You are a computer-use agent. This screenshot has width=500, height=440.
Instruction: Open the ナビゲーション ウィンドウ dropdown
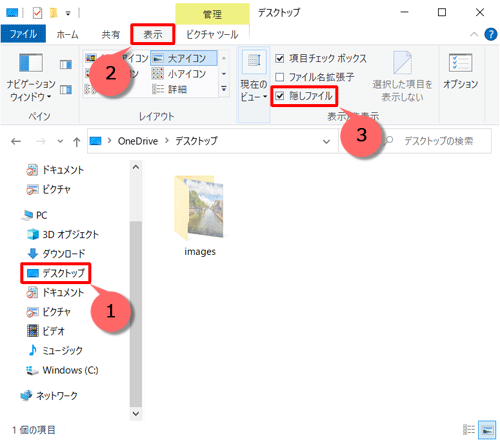tap(31, 77)
